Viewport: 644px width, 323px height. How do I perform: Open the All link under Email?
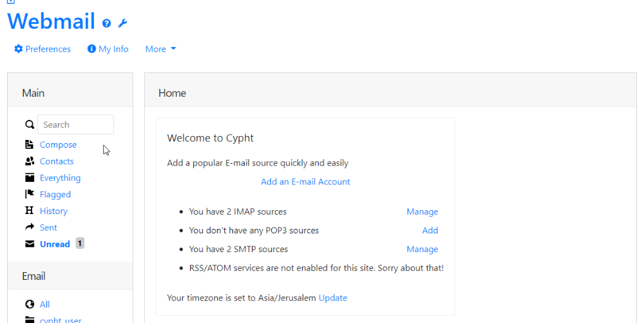tap(44, 304)
